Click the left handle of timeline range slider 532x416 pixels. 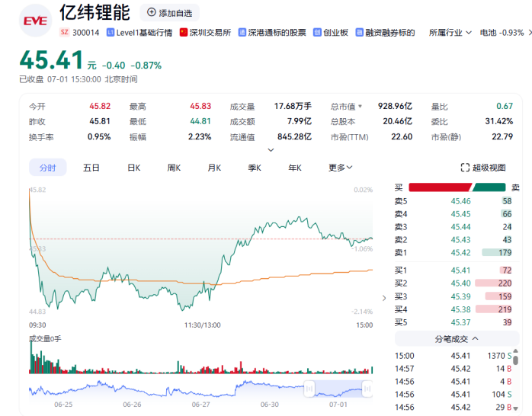[309, 389]
